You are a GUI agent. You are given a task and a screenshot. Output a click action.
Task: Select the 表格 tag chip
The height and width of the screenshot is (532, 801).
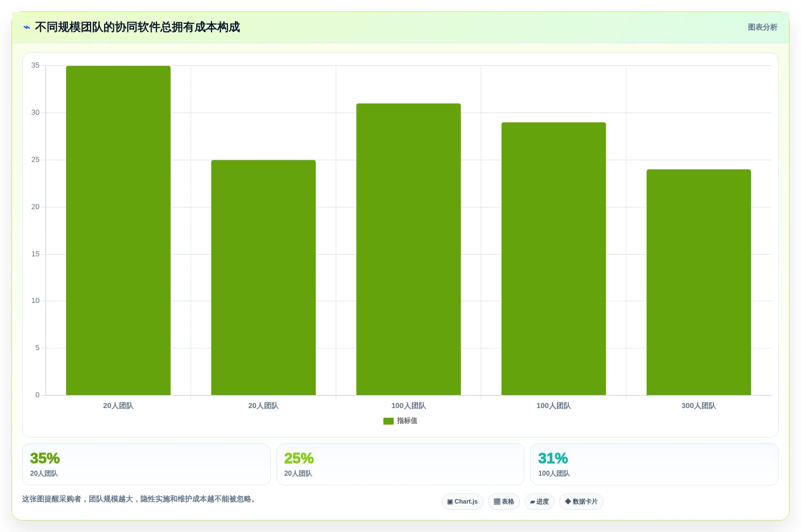tap(504, 502)
